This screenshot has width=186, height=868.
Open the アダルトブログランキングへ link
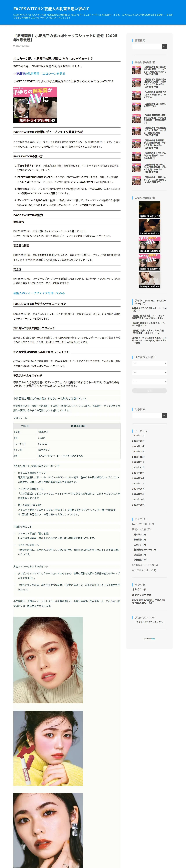click(149, 622)
